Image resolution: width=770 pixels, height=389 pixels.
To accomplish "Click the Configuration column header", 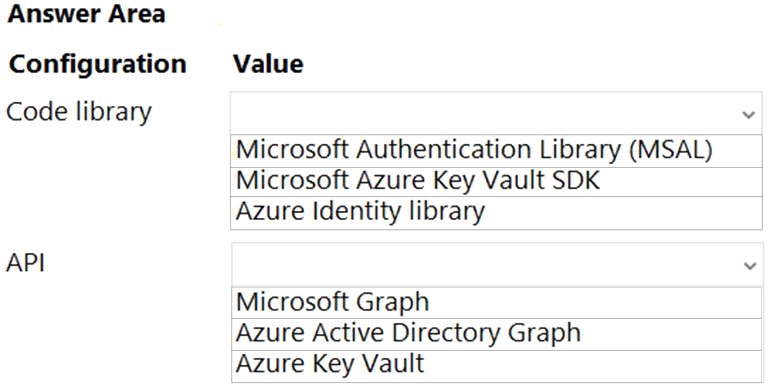I will [x=98, y=64].
